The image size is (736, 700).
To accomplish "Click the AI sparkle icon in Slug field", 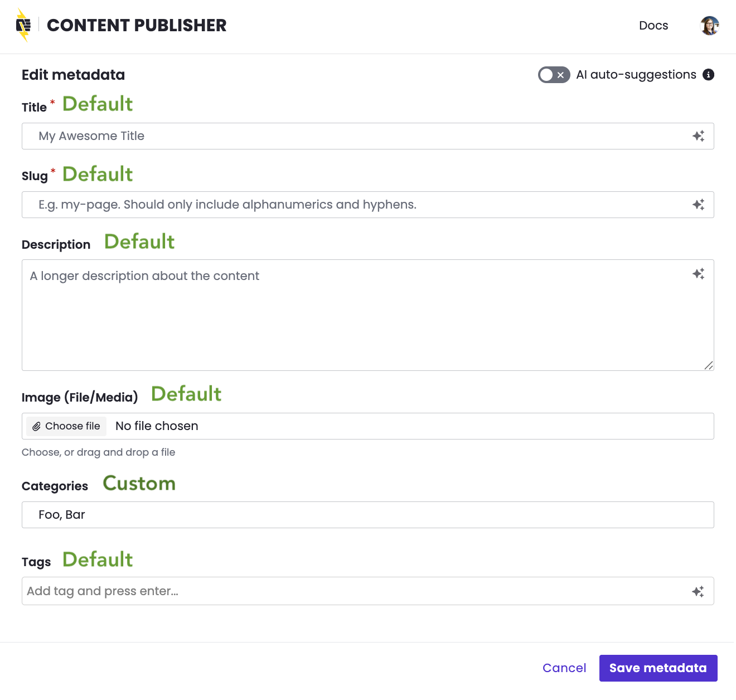I will coord(698,205).
